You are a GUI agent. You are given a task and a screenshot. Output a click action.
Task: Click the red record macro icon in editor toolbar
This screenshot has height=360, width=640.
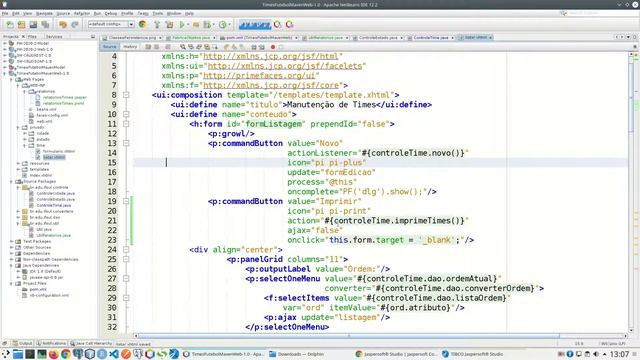pos(273,47)
